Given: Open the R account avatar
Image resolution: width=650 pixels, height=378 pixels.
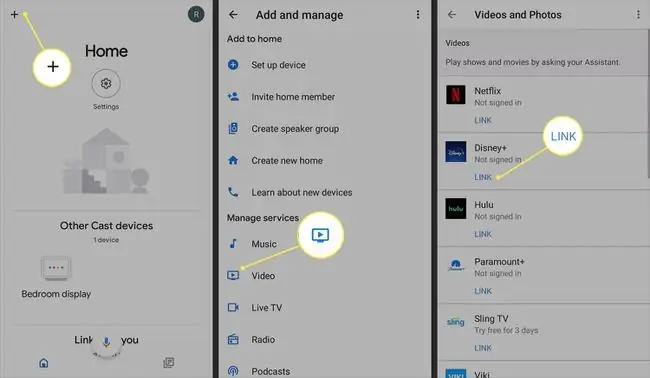Looking at the screenshot, I should click(x=196, y=15).
